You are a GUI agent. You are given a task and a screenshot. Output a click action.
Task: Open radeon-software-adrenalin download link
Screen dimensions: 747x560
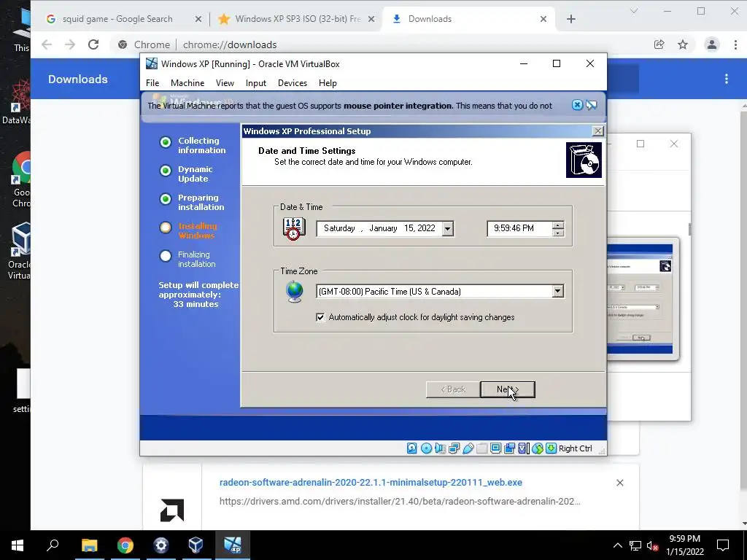point(371,483)
